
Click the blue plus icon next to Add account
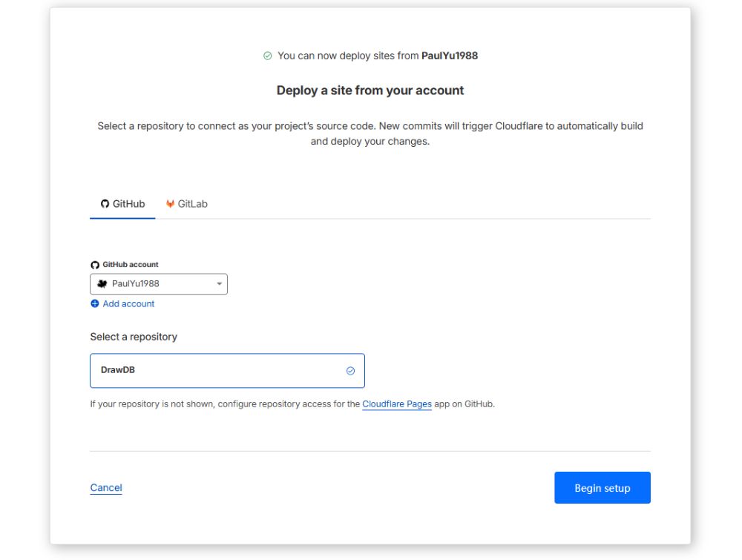(x=94, y=303)
